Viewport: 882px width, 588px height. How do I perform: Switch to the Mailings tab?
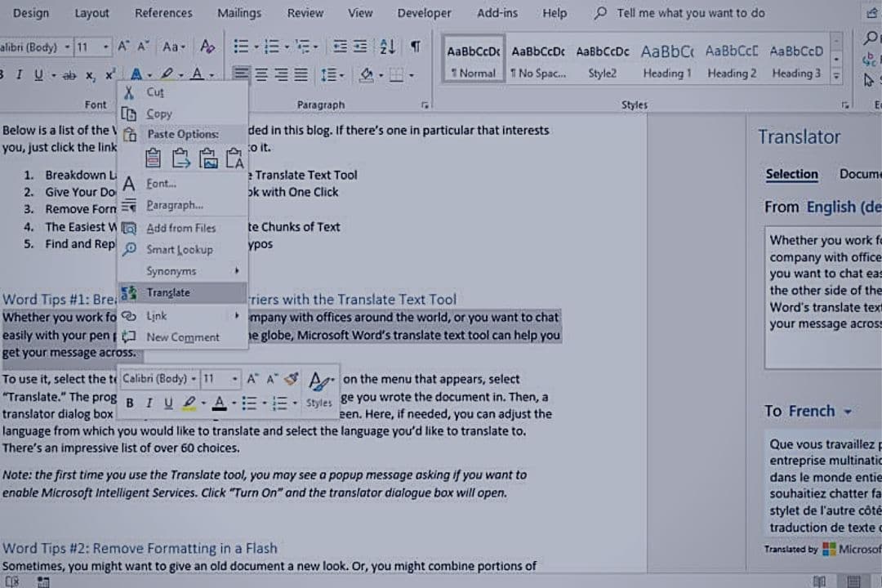(239, 13)
